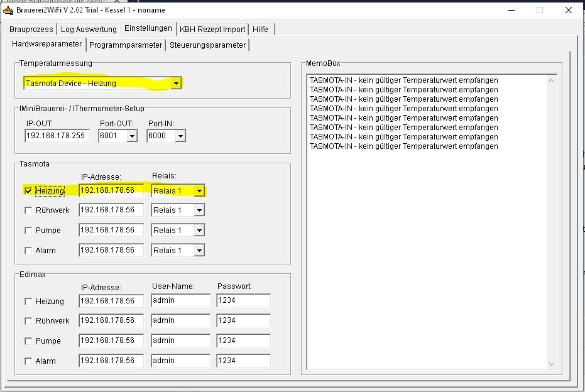Screen dimensions: 585x392
Task: Click the Edimax Heizung Passwort field
Action: click(x=243, y=301)
